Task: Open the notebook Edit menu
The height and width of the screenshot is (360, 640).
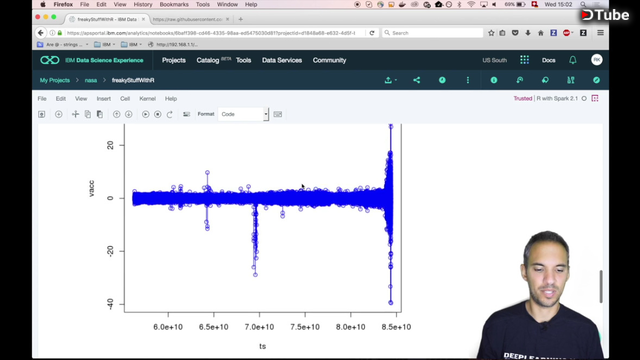Action: (x=61, y=99)
